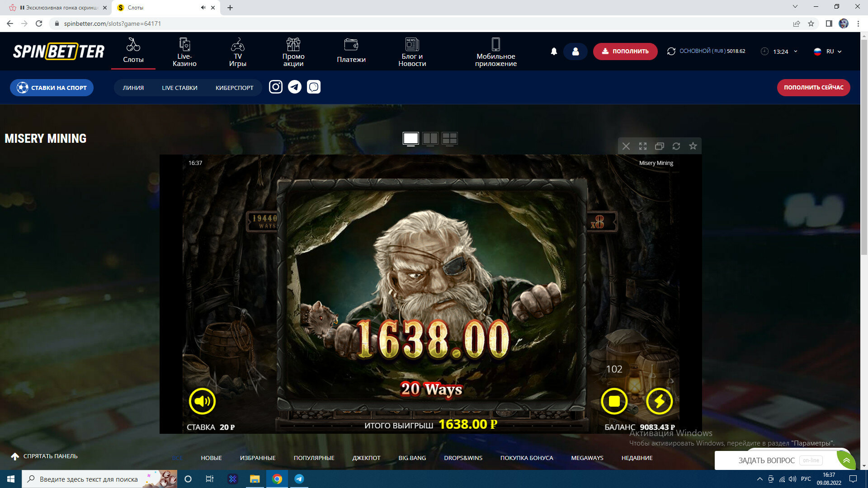Enable turbo lightning spin mode
868x488 pixels.
click(659, 401)
